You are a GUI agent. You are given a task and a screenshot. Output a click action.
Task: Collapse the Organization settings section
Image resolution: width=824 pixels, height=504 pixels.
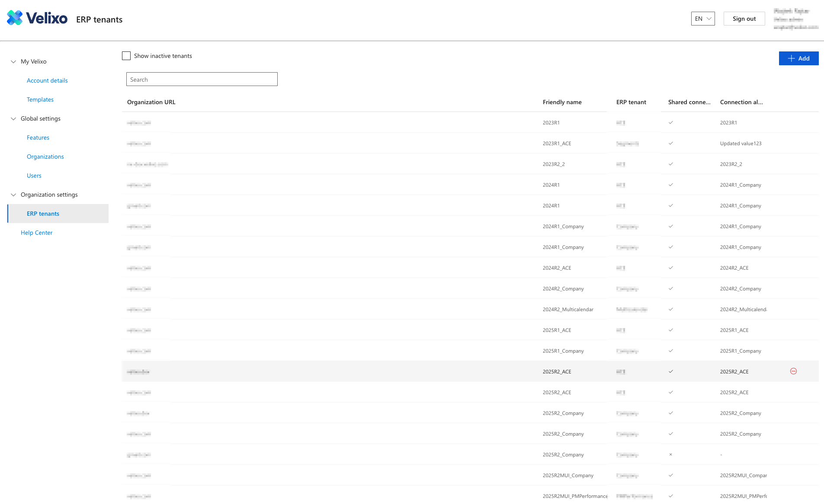tap(13, 195)
